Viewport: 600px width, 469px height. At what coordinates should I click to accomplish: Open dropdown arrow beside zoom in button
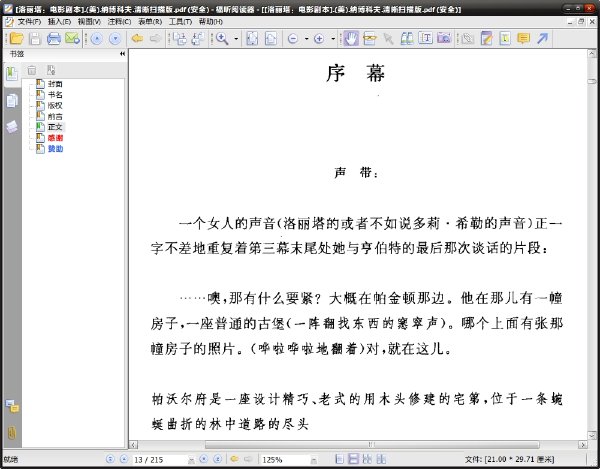[333, 39]
